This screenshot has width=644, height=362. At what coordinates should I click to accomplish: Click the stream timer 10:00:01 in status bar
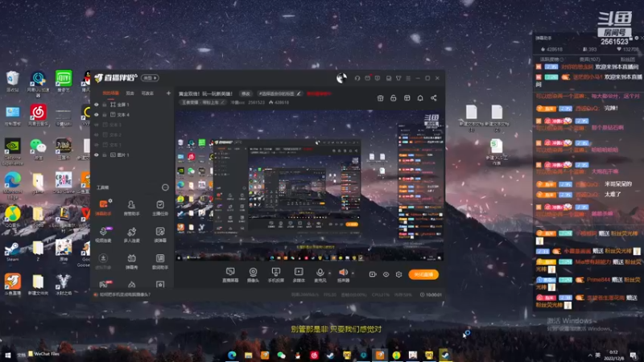[431, 294]
